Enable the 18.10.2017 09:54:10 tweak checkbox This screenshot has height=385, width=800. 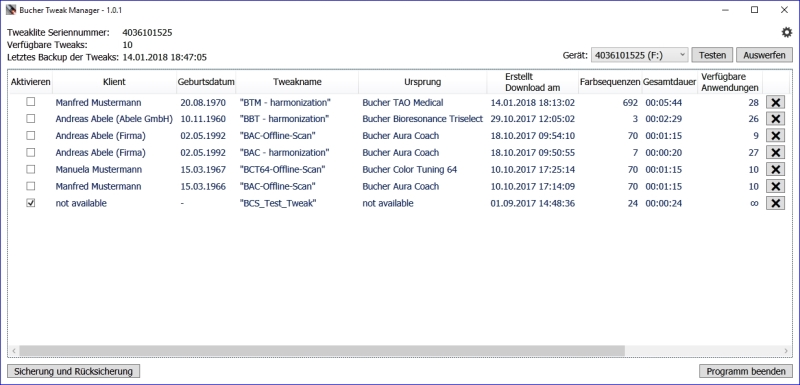coord(31,136)
